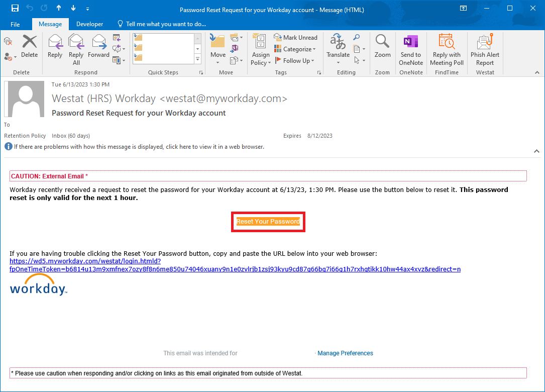
Task: Open the Assign Policy menu
Action: (x=261, y=50)
